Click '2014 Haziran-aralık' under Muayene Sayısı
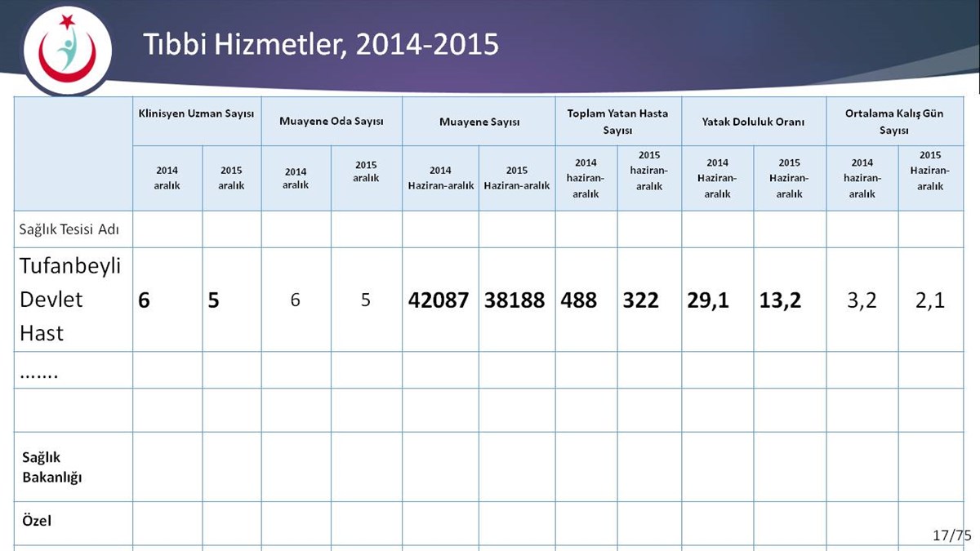This screenshot has height=551, width=980. [x=440, y=178]
